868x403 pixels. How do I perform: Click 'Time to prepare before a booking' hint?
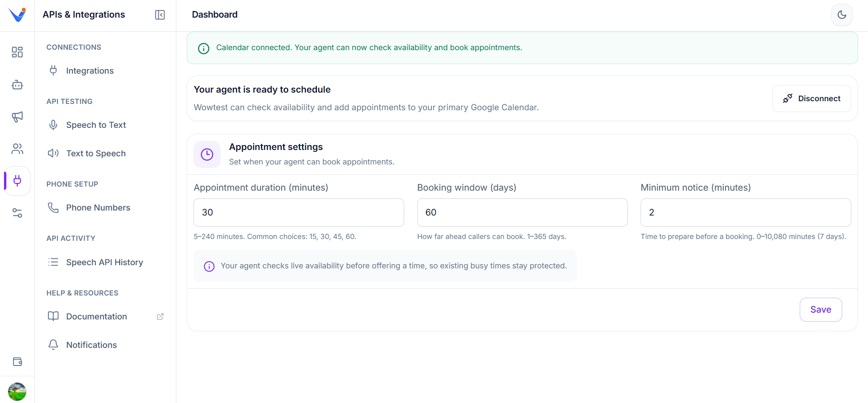point(743,236)
